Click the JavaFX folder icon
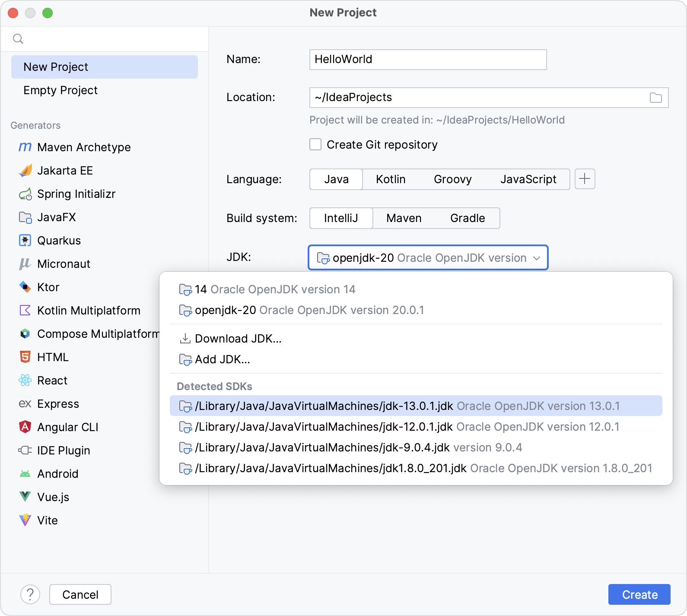Viewport: 687px width, 616px height. coord(25,217)
